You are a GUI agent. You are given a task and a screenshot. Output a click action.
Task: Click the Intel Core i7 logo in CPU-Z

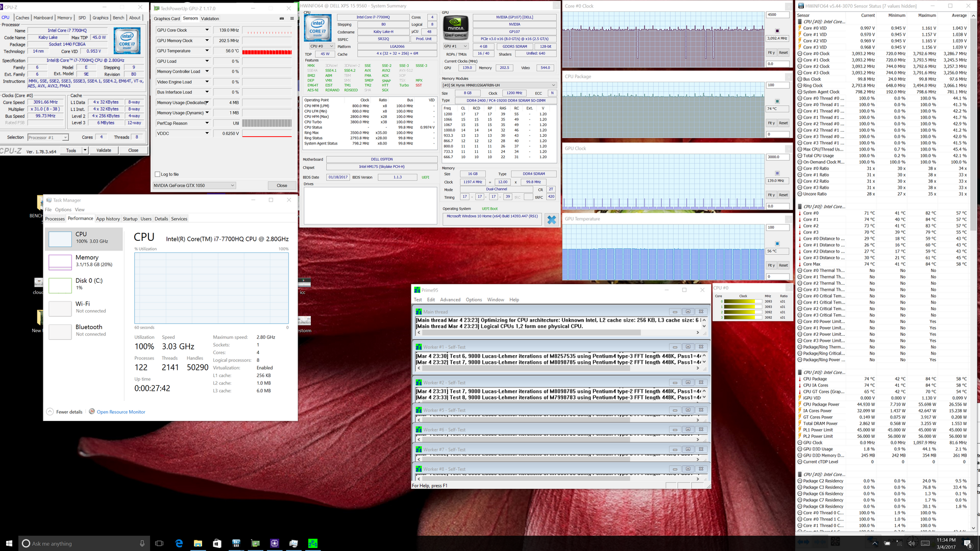point(127,41)
